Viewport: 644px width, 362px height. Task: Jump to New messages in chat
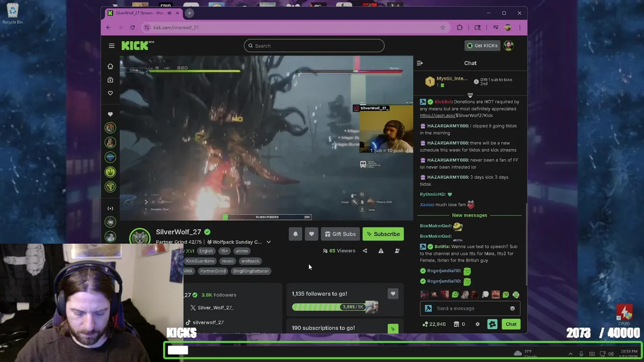coord(469,215)
